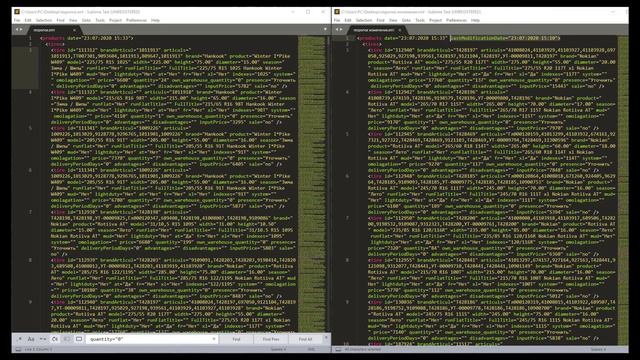Click the lastModificationDate attribute in right window
Viewport: 640px width, 360px height.
coord(505,38)
